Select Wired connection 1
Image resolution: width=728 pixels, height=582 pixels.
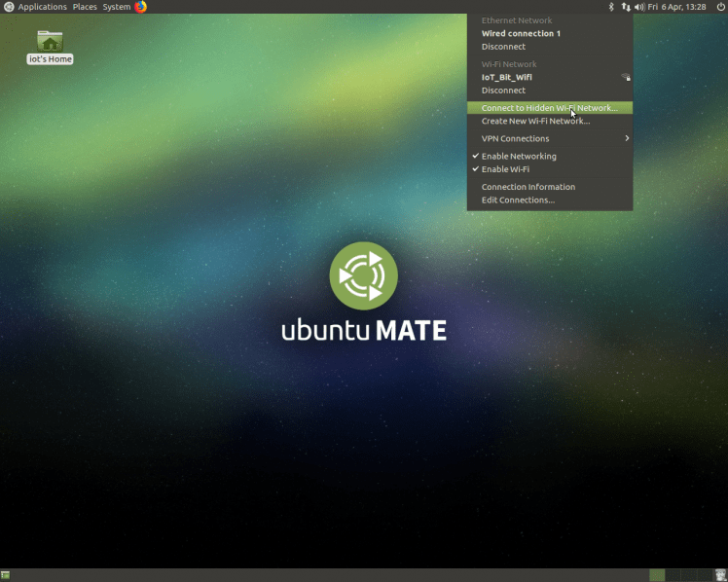coord(550,33)
